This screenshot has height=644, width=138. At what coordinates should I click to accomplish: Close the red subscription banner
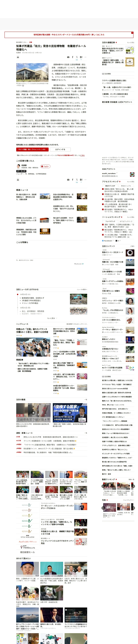[x=132, y=33]
